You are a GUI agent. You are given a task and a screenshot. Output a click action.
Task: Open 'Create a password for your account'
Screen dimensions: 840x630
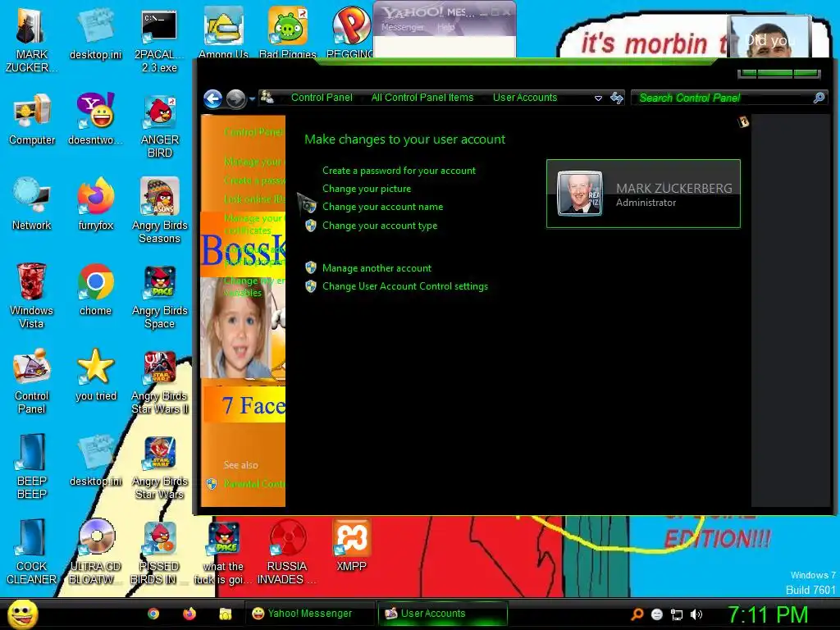tap(399, 171)
